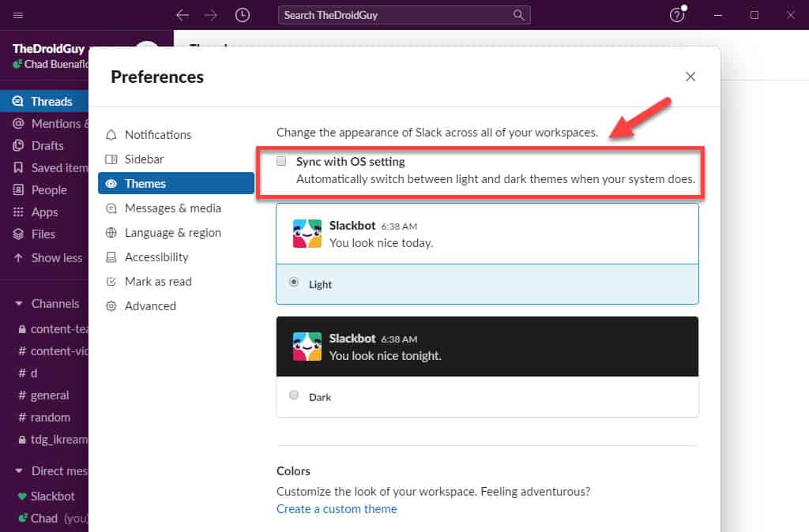Open Sidebar preferences

176,159
